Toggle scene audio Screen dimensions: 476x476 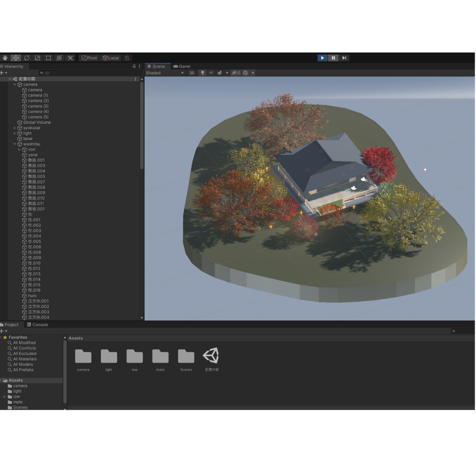[x=211, y=73]
